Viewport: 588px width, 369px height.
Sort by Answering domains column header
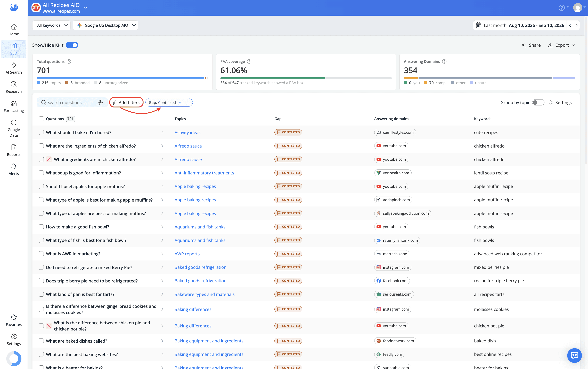tap(391, 119)
